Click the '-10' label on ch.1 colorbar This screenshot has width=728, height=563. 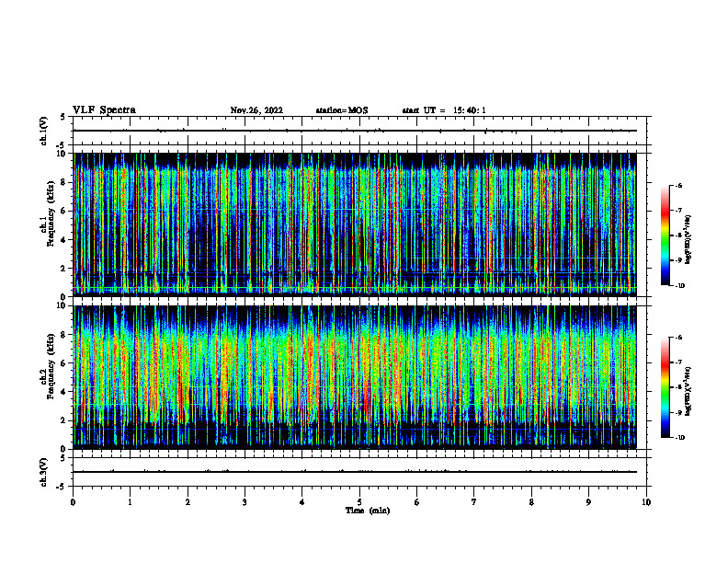[679, 286]
